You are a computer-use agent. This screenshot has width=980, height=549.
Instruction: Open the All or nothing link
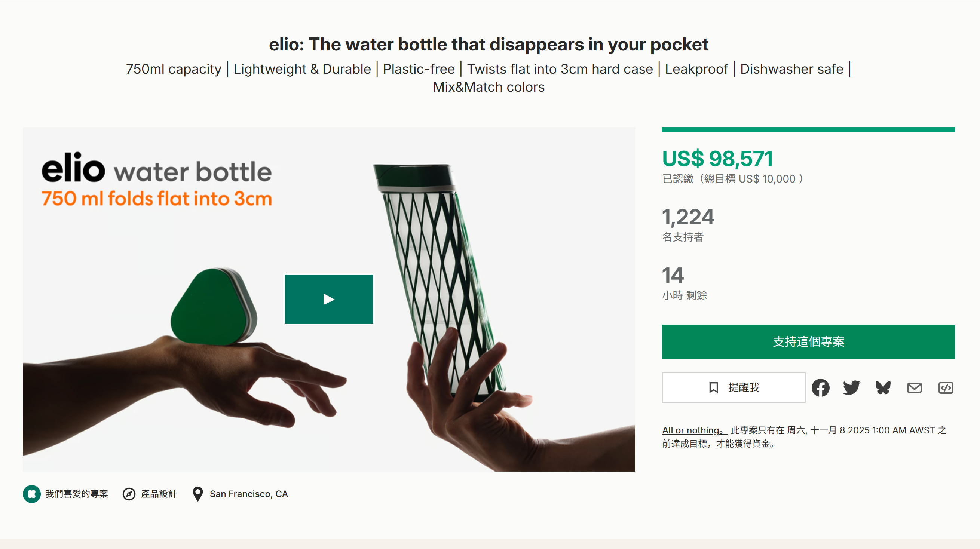point(693,430)
